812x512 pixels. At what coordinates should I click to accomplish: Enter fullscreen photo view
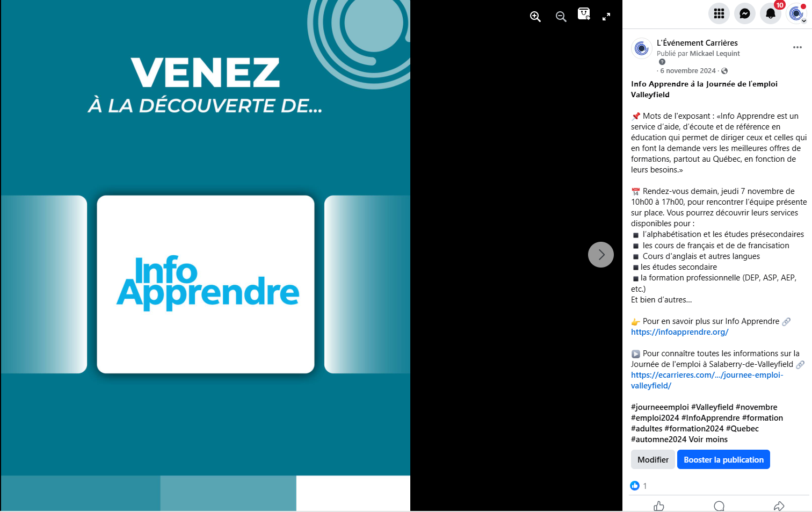pos(606,17)
